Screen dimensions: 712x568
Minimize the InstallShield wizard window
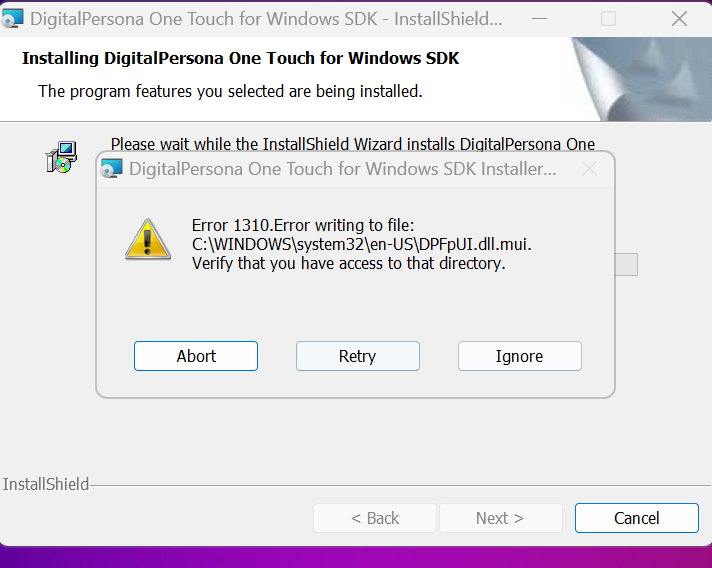pyautogui.click(x=539, y=19)
